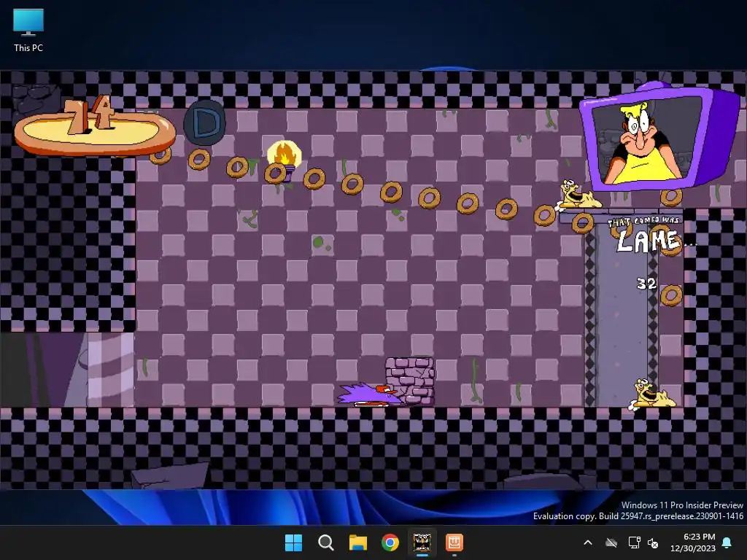Click the Windows Start button
The image size is (747, 560).
pos(293,542)
